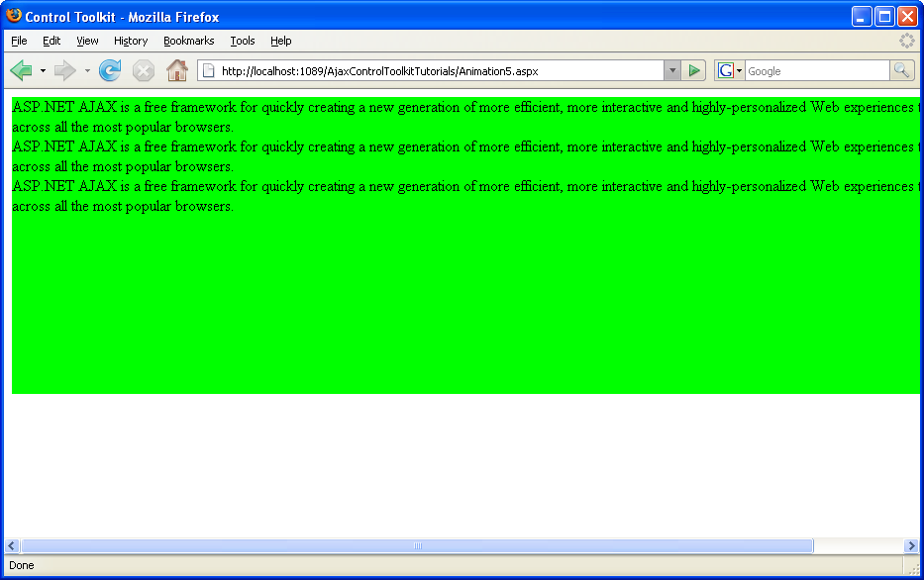Click the activity throbber icon
Screen dimensions: 924x580
tap(907, 41)
